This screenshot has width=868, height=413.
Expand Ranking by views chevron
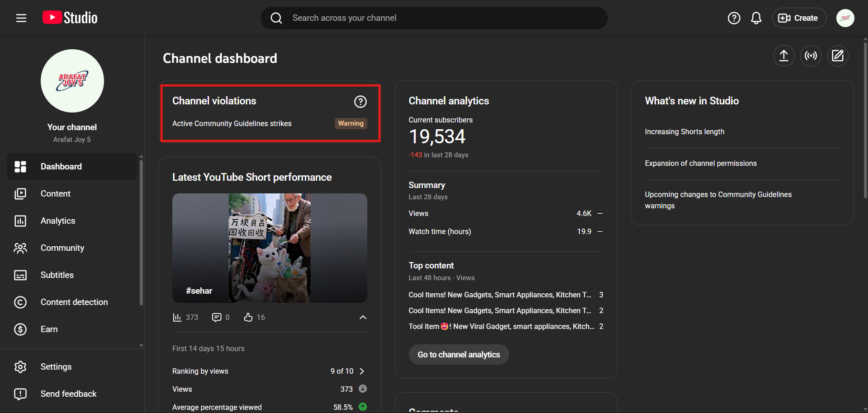pyautogui.click(x=362, y=371)
